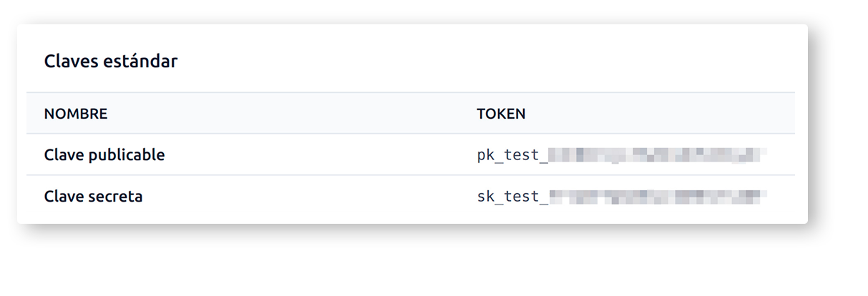
Task: Sort by the TOKEN column header
Action: pos(501,114)
